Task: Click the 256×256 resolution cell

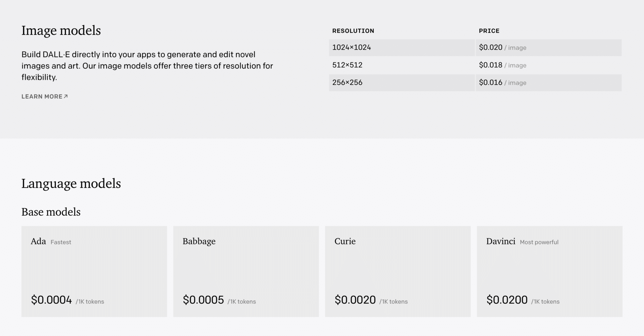Action: coord(402,83)
